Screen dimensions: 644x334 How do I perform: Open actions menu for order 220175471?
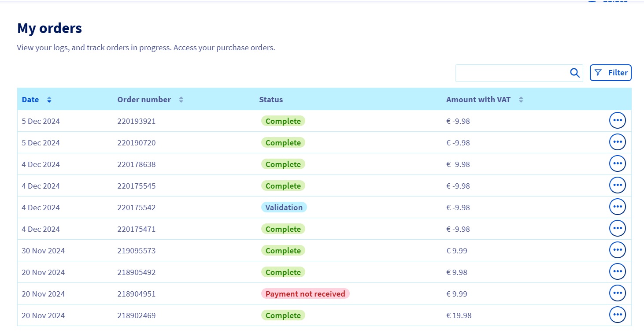click(617, 228)
